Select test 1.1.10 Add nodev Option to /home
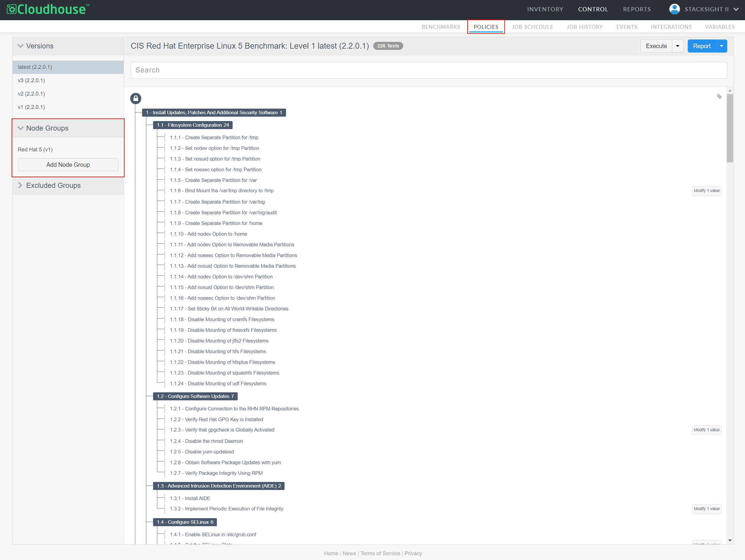 [209, 234]
